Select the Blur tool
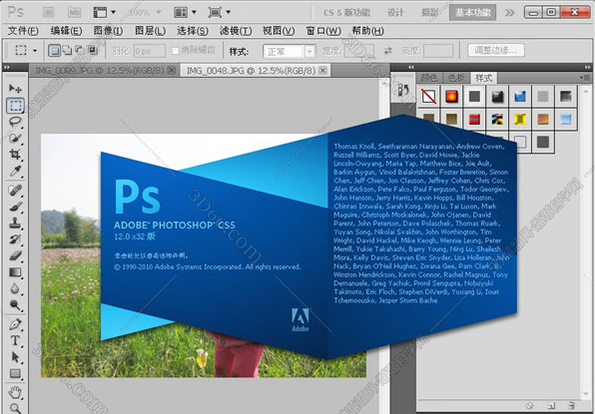This screenshot has height=414, width=595. (x=15, y=288)
